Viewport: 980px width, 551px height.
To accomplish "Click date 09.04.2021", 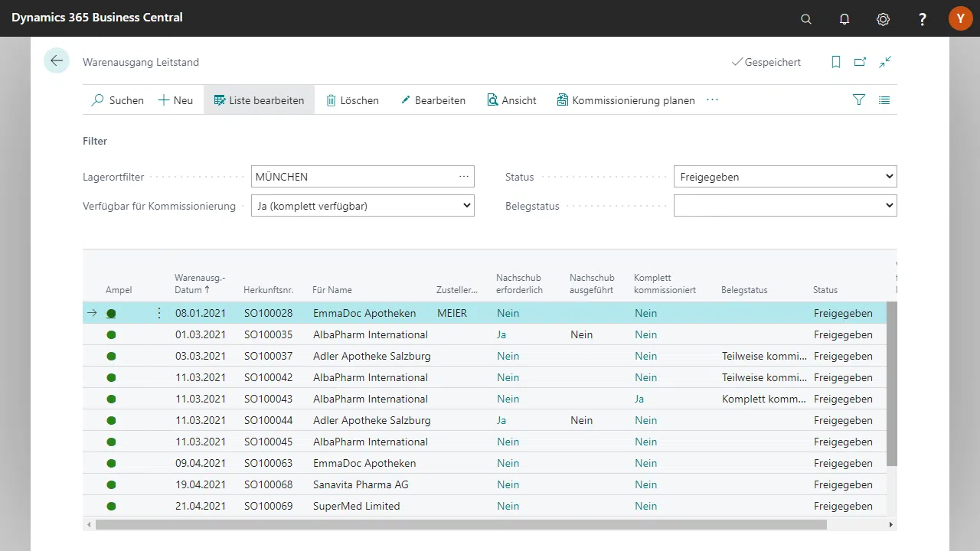I will [x=201, y=463].
